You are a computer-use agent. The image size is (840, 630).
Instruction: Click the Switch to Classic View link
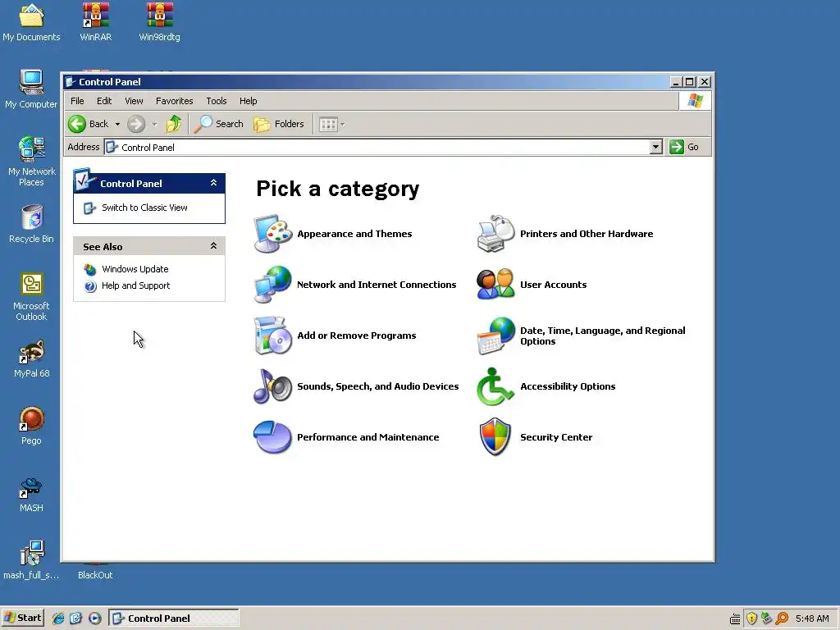pyautogui.click(x=144, y=208)
